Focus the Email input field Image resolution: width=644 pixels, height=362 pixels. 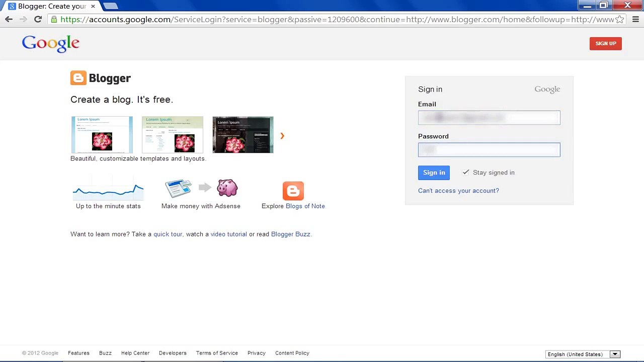(x=489, y=118)
